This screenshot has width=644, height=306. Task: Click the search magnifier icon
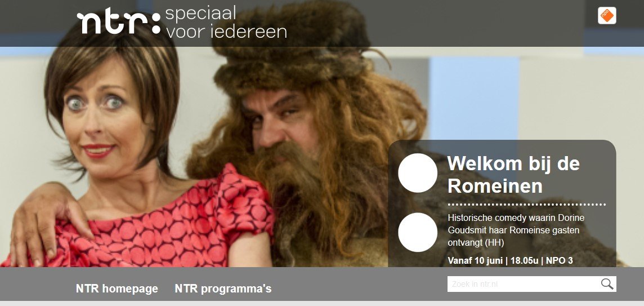pos(607,284)
